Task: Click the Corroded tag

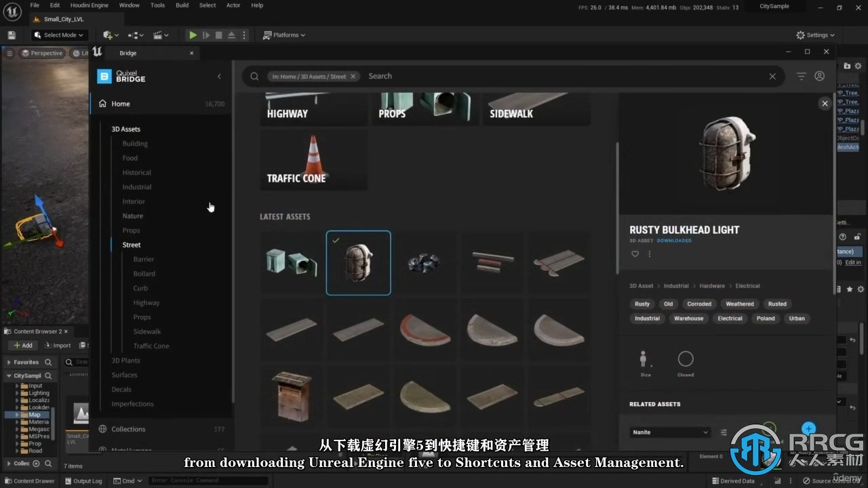Action: pyautogui.click(x=699, y=304)
